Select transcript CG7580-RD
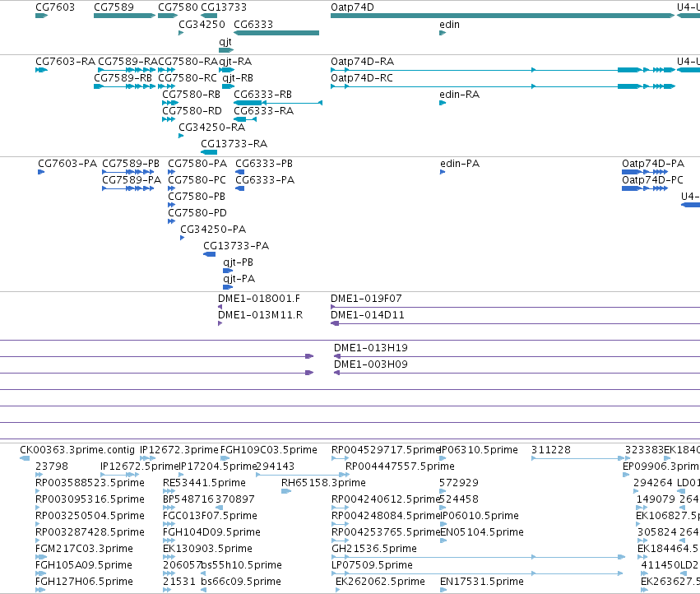This screenshot has height=594, width=700. coord(192,111)
